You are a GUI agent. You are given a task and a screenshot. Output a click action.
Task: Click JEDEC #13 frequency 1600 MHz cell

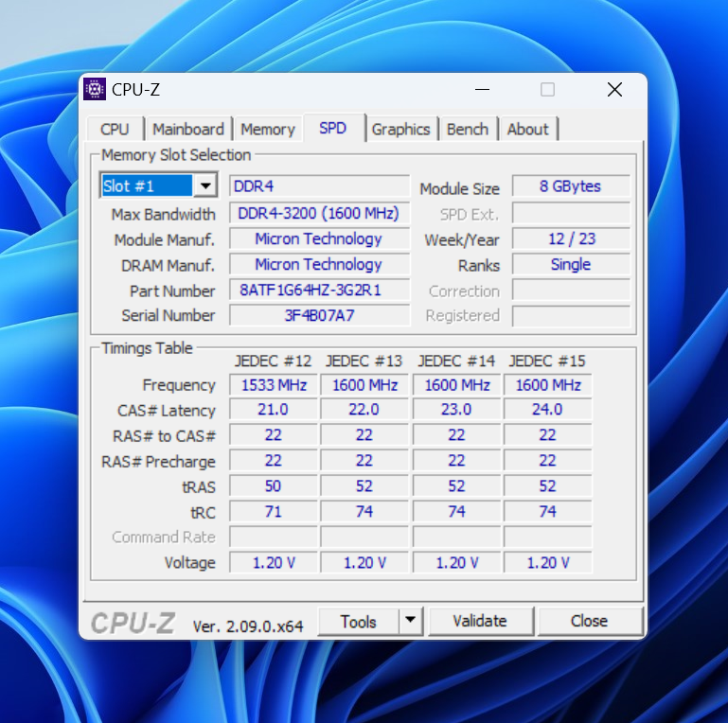click(x=364, y=385)
